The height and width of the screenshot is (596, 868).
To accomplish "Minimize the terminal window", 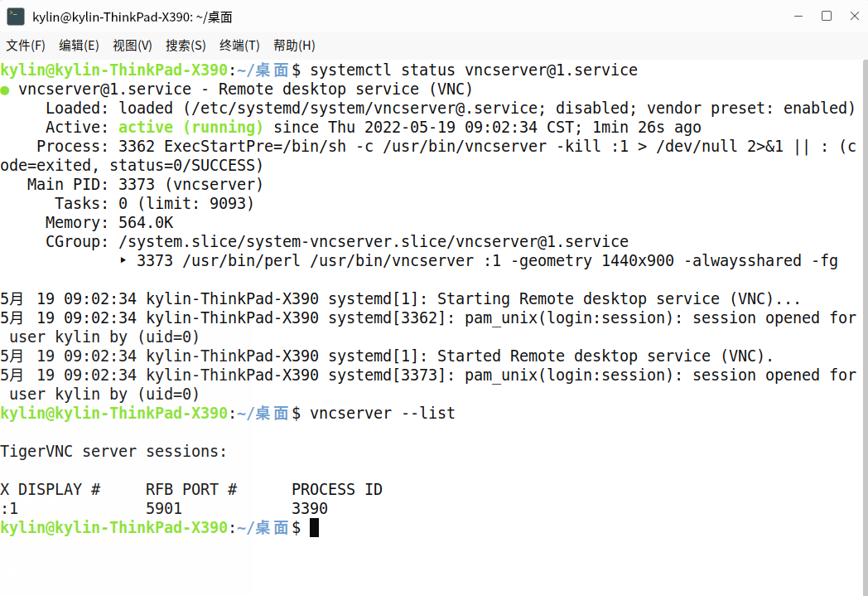I will click(798, 16).
